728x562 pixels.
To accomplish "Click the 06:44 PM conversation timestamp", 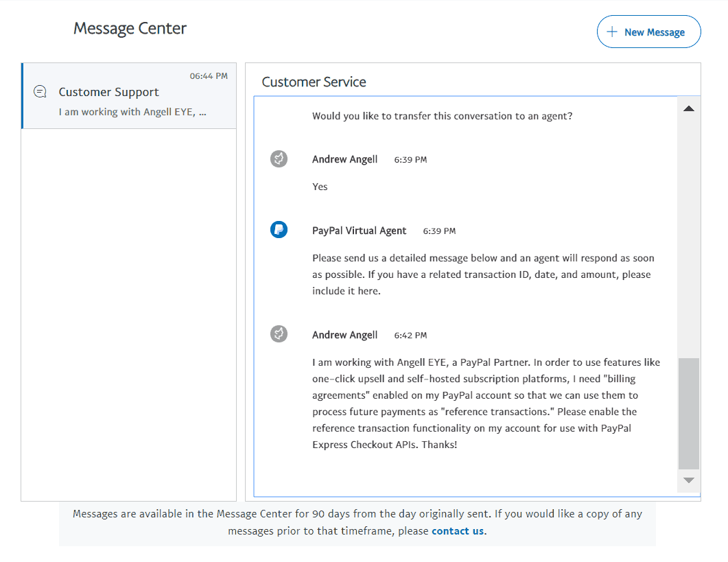I will pyautogui.click(x=209, y=75).
